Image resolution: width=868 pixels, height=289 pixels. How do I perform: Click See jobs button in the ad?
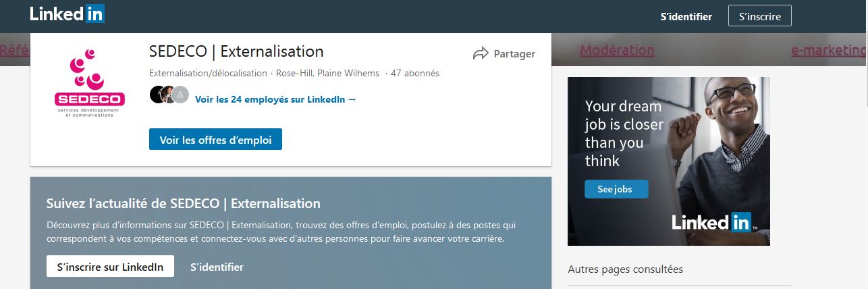(x=616, y=189)
